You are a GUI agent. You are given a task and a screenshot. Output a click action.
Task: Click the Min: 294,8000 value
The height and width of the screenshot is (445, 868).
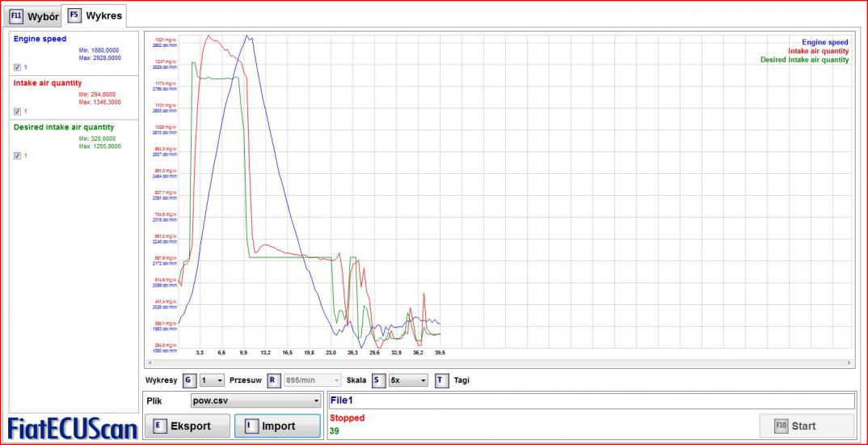[99, 95]
